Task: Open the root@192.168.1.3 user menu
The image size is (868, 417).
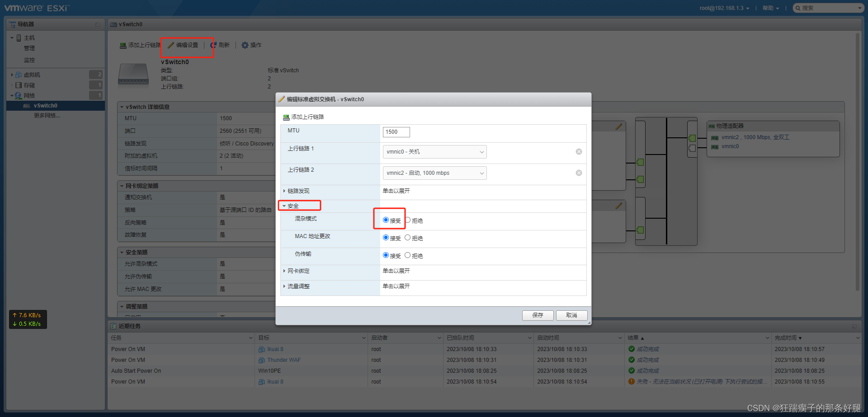Action: 724,8
